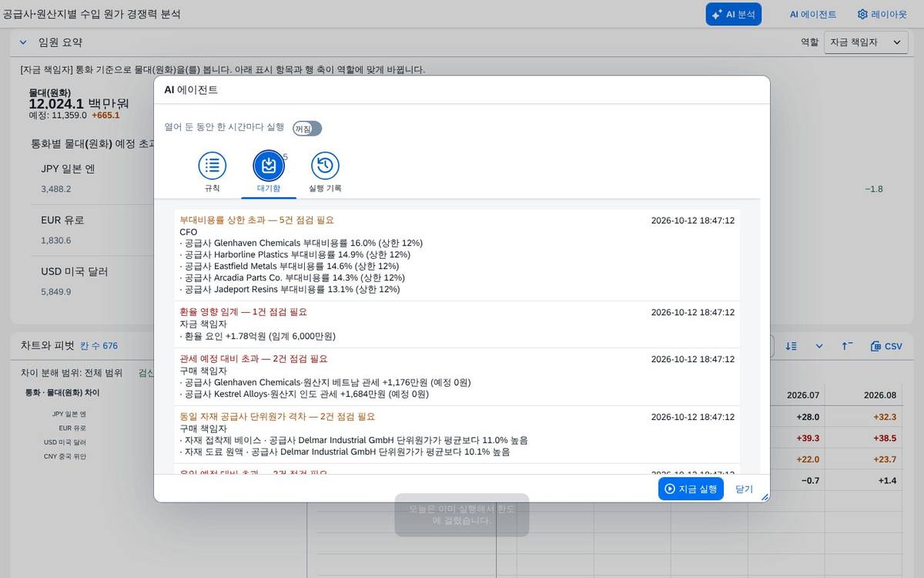This screenshot has width=924, height=578.
Task: Select the 부대비용률 상한 초과 alert heading
Action: pyautogui.click(x=256, y=220)
